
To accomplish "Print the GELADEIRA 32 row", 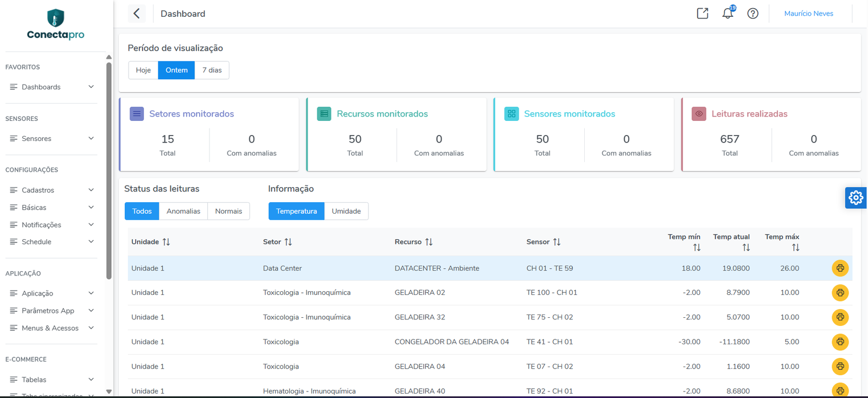I will click(840, 317).
